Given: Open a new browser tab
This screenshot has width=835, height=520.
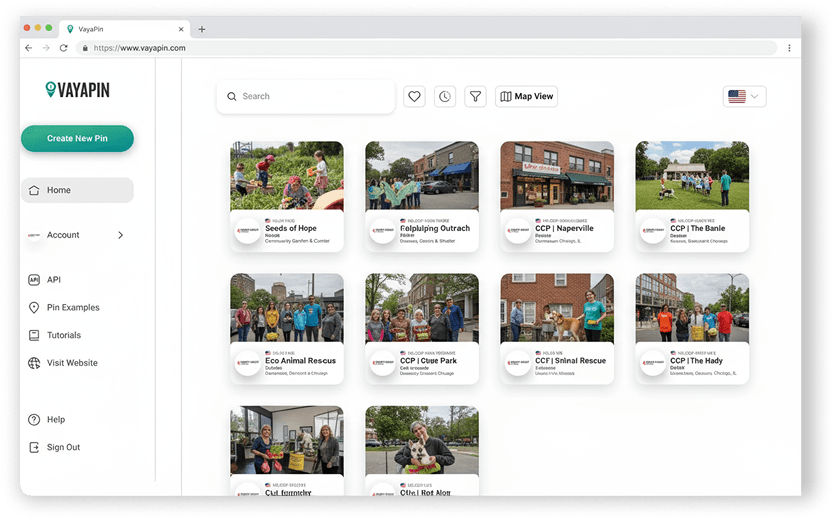Looking at the screenshot, I should tap(202, 29).
